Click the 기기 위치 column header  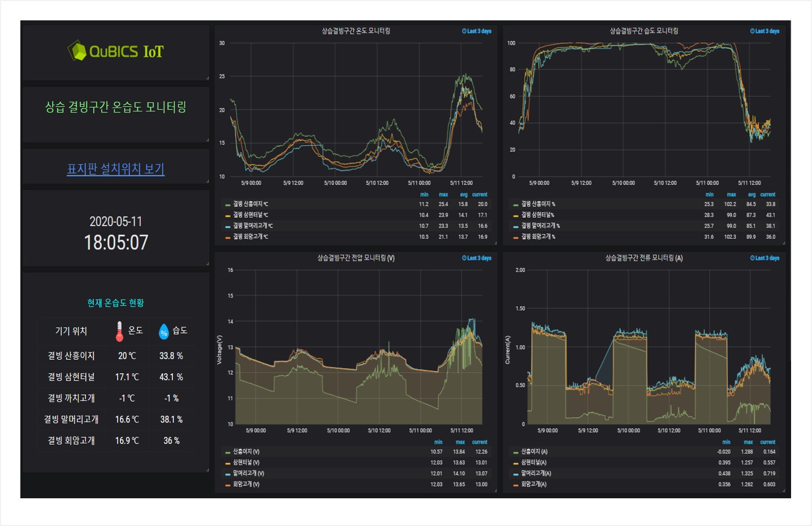pyautogui.click(x=71, y=331)
